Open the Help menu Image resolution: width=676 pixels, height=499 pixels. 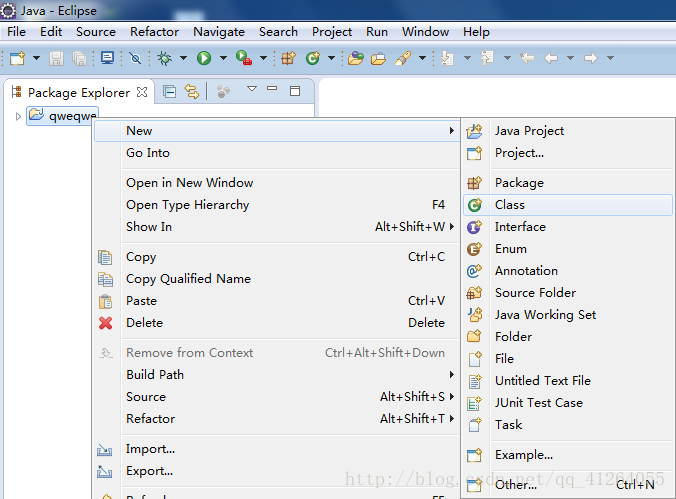476,32
